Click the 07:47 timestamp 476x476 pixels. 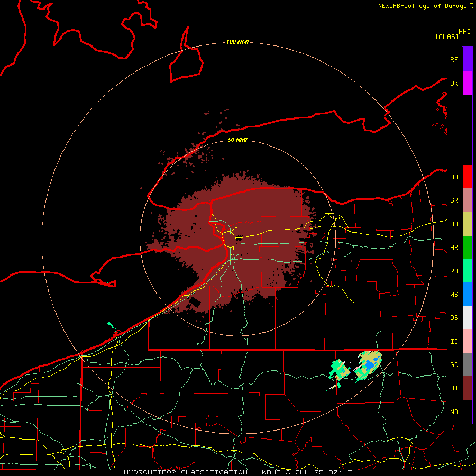pyautogui.click(x=339, y=472)
